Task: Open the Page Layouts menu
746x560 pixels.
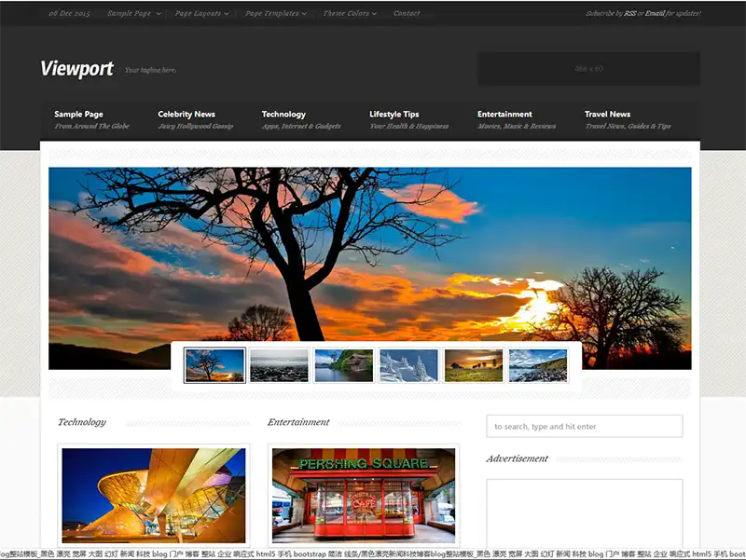Action: [198, 13]
